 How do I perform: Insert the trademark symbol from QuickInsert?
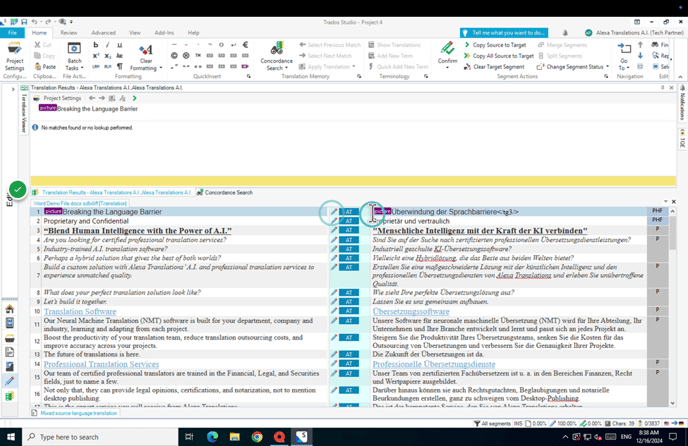coord(198,56)
